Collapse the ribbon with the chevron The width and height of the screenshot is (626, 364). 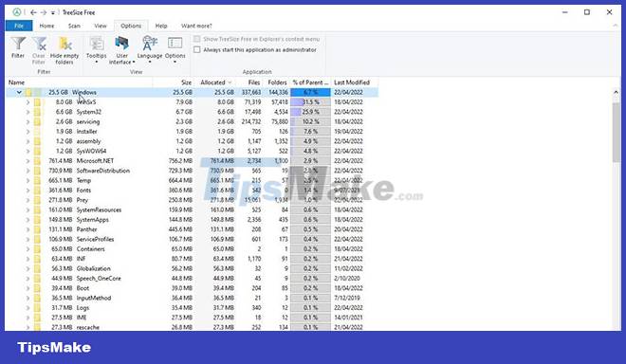point(615,26)
